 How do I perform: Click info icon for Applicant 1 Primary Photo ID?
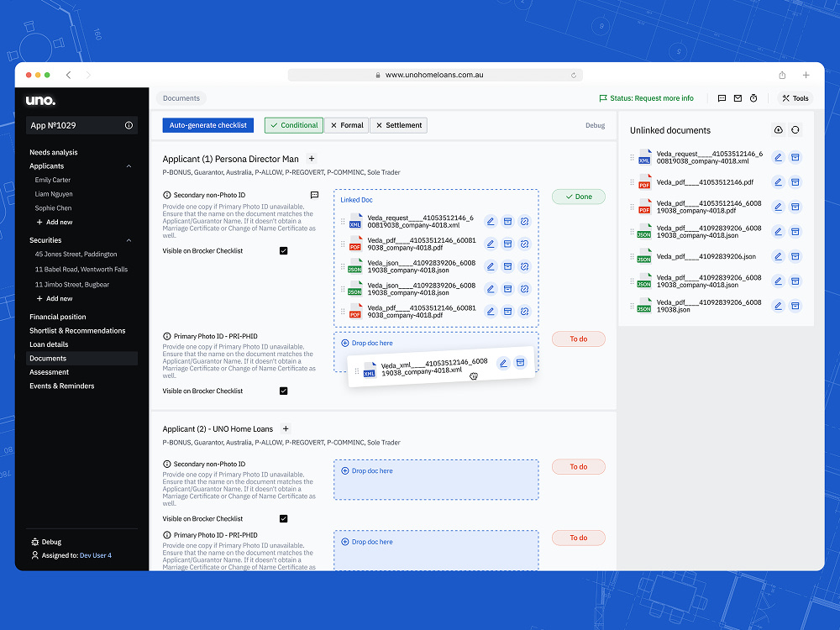click(166, 337)
